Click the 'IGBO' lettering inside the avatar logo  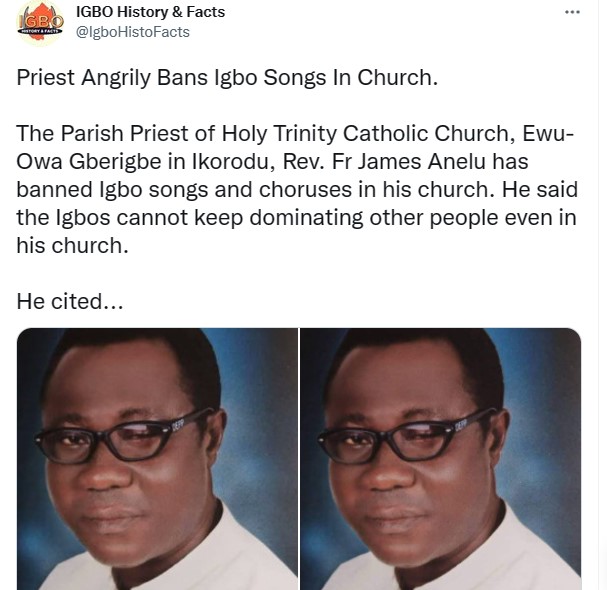40,19
